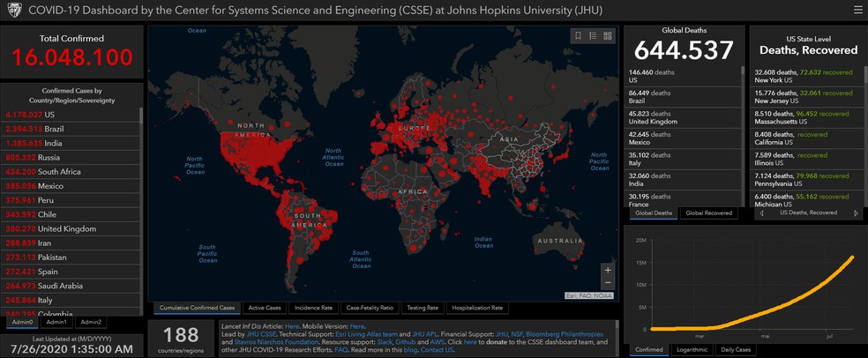Image resolution: width=868 pixels, height=358 pixels.
Task: Switch map to Incidence Rate tab
Action: point(313,308)
